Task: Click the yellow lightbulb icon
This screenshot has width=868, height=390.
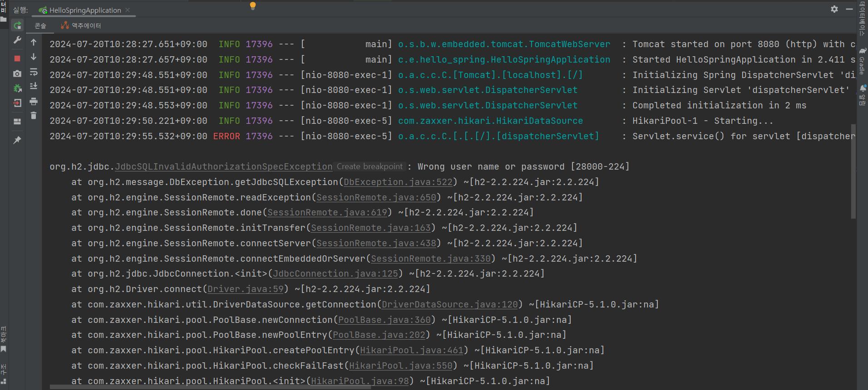Action: point(253,6)
